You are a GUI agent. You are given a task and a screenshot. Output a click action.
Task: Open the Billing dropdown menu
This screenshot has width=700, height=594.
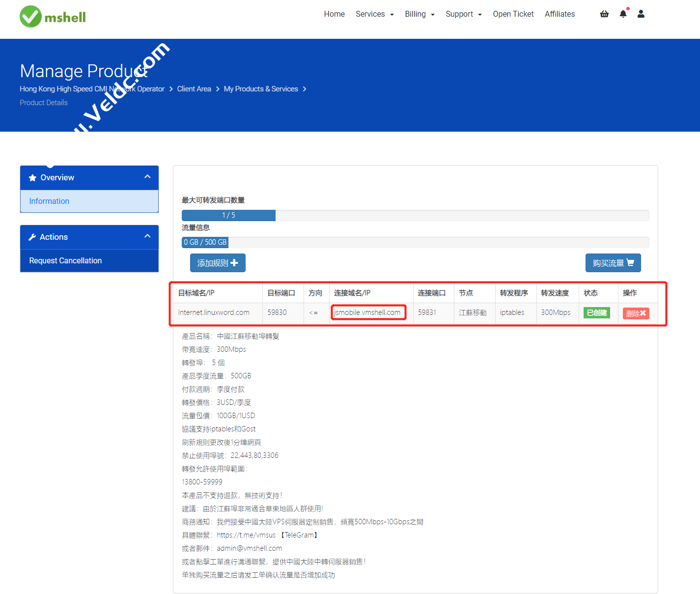click(x=419, y=14)
